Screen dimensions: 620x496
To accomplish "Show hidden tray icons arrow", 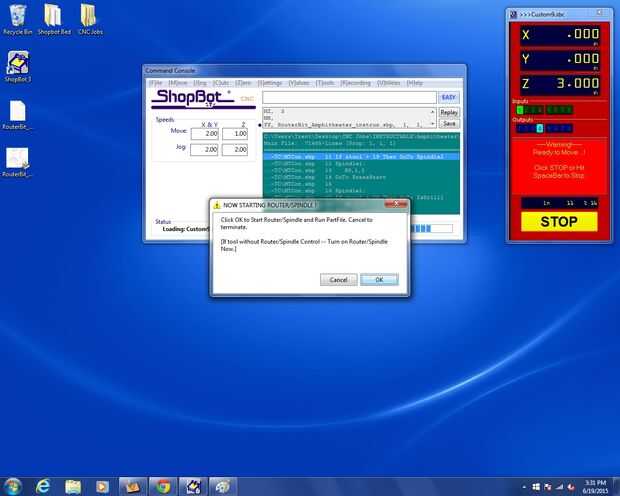I will coord(524,487).
